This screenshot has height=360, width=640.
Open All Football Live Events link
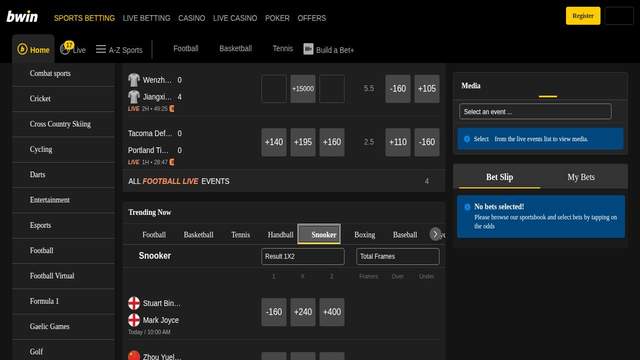click(284, 181)
